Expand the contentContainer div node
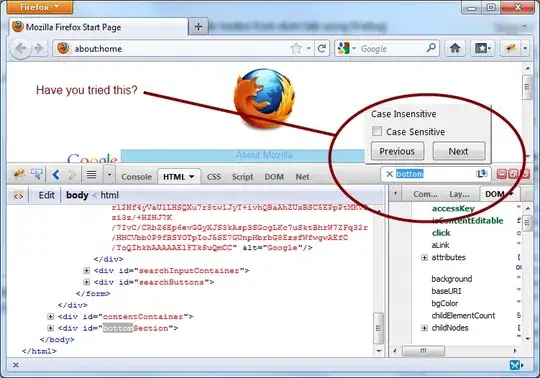 [50, 316]
